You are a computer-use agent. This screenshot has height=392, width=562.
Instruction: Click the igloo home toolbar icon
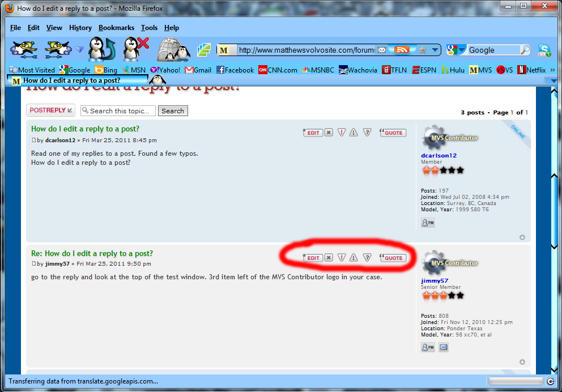coord(173,49)
